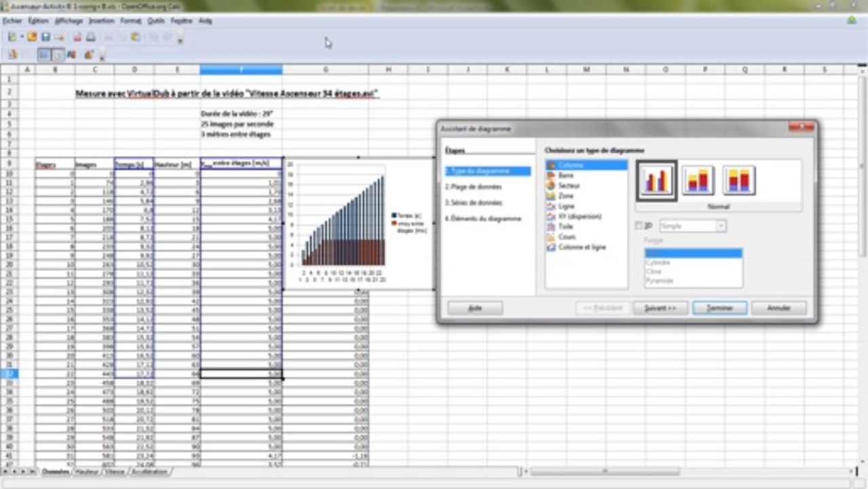Choose the percent stacked column subtype thumbnail
Screen dimensions: 868x489
tap(739, 181)
